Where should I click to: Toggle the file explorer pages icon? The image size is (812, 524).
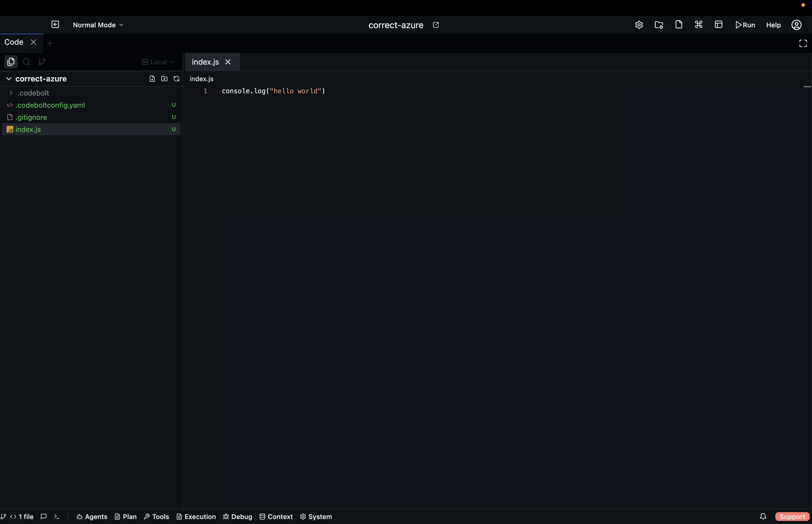coord(10,62)
